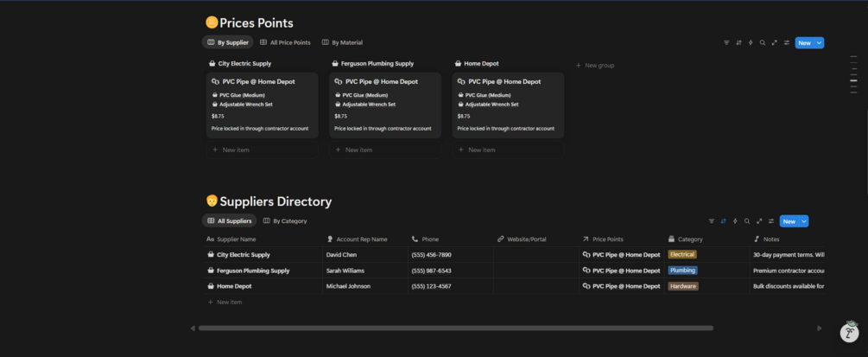The height and width of the screenshot is (357, 868).
Task: Click the right arrow of horizontal scrollbar
Action: point(820,328)
